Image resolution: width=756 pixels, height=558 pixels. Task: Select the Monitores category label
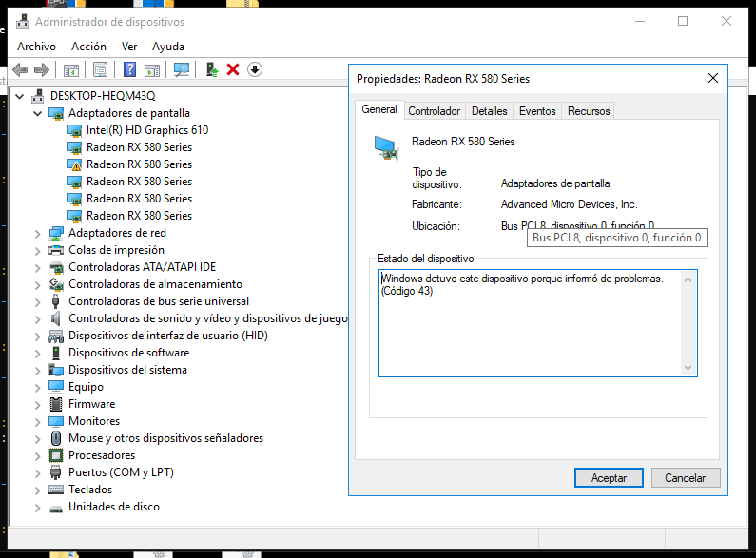point(94,421)
